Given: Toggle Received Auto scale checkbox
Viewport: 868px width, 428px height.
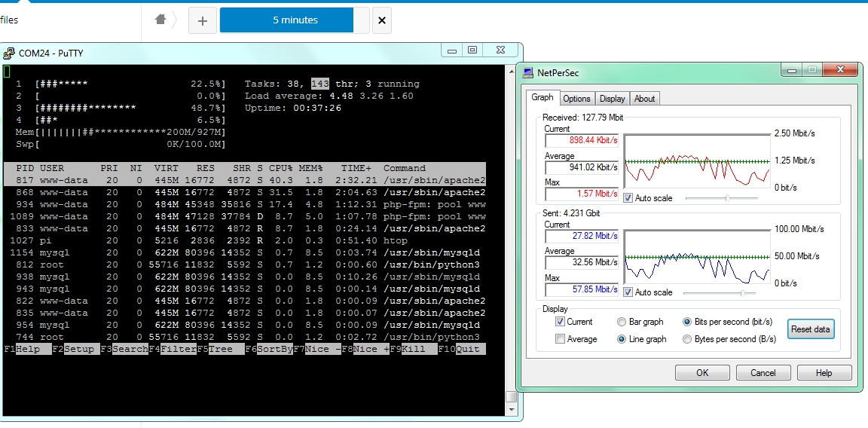Looking at the screenshot, I should click(628, 197).
